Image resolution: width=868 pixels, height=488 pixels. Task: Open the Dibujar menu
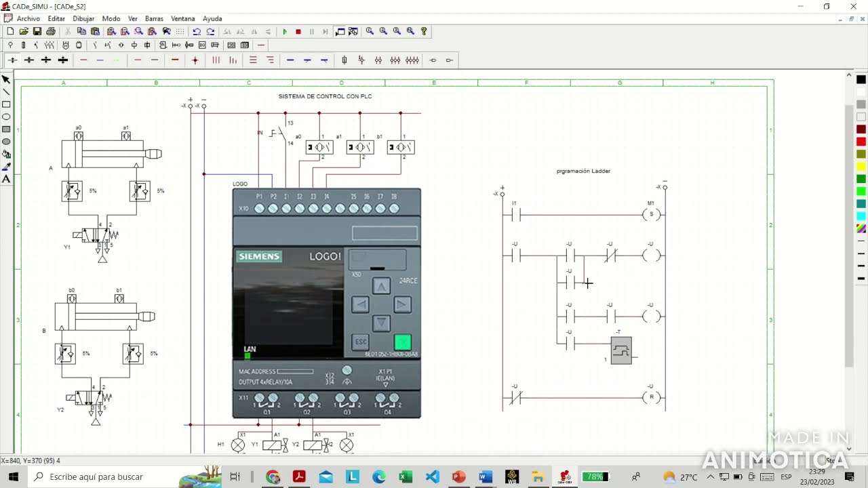(x=83, y=18)
